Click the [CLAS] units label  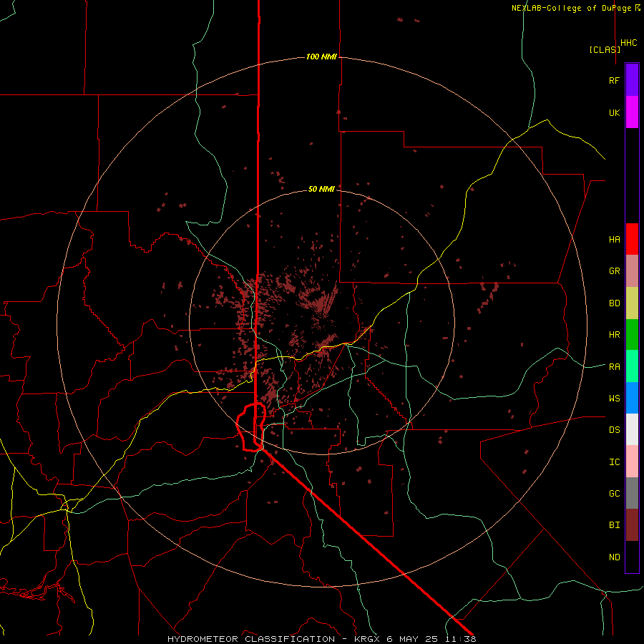click(x=605, y=49)
